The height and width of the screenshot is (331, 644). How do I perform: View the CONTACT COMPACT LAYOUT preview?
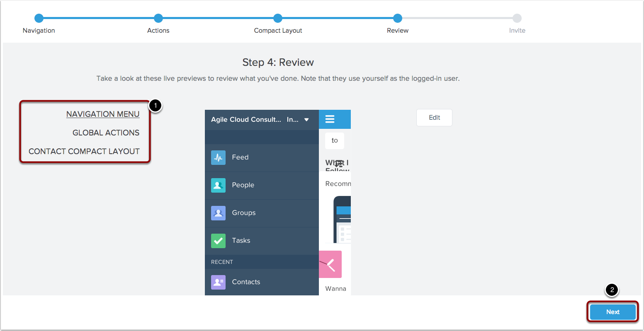pyautogui.click(x=84, y=151)
